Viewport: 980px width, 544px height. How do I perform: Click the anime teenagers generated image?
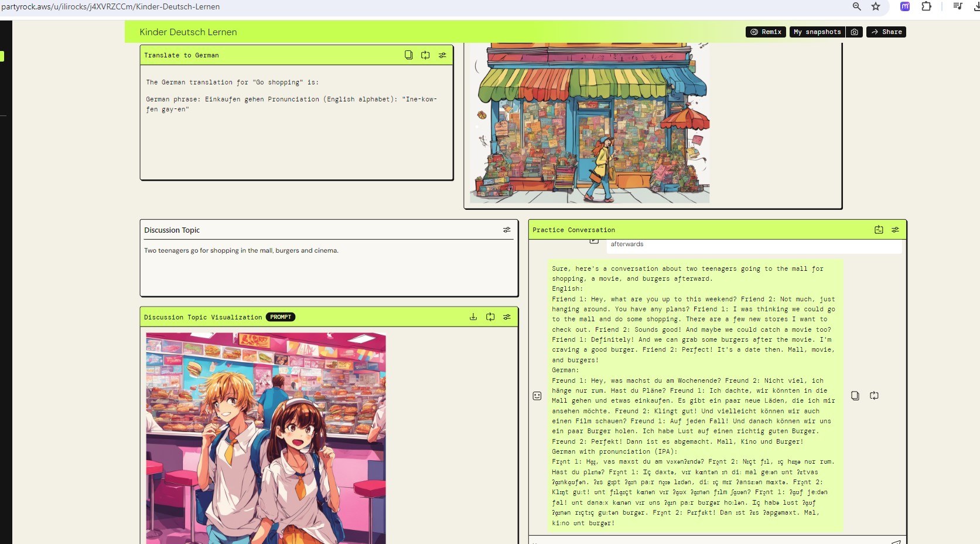(266, 438)
